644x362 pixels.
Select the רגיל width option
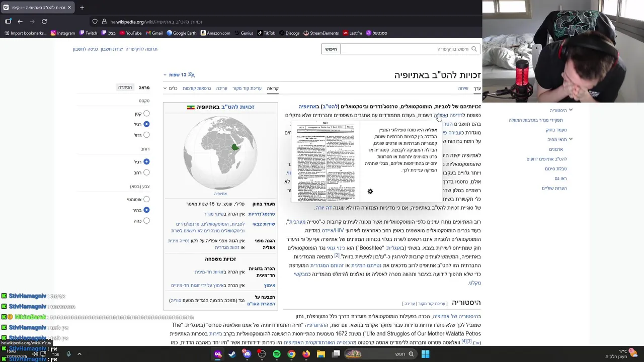pyautogui.click(x=146, y=162)
